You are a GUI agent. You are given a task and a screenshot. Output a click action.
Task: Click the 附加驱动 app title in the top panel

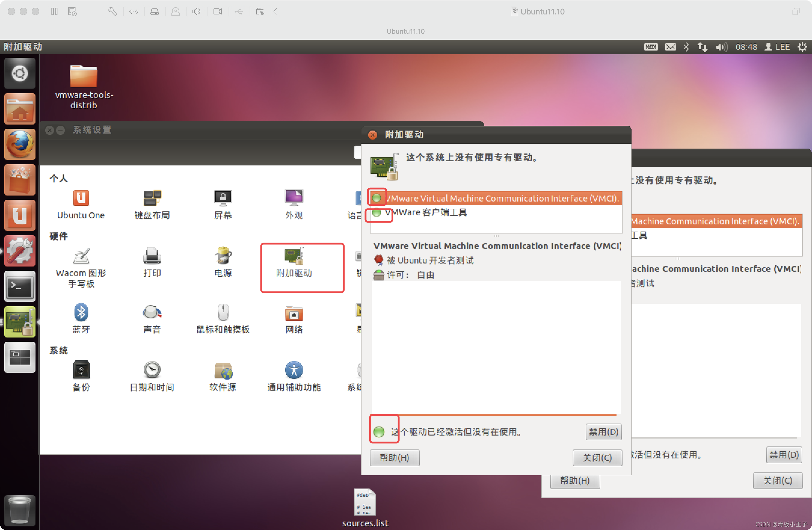[x=23, y=47]
